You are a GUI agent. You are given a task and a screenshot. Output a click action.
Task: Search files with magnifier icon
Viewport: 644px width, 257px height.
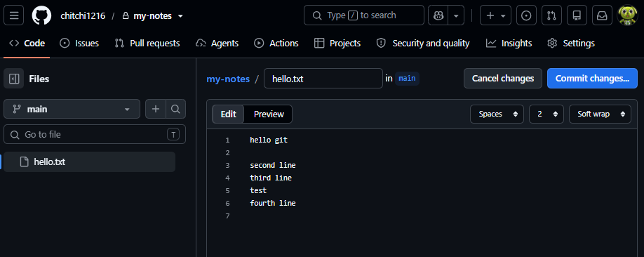point(176,109)
